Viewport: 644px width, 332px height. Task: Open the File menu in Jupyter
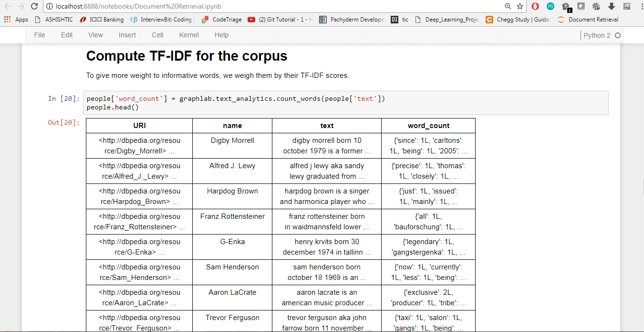[40, 35]
